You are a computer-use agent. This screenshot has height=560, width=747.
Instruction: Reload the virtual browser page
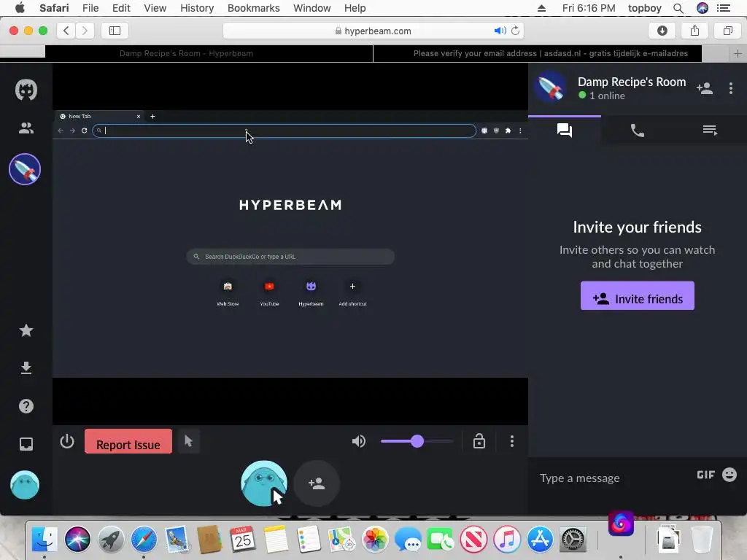[84, 131]
